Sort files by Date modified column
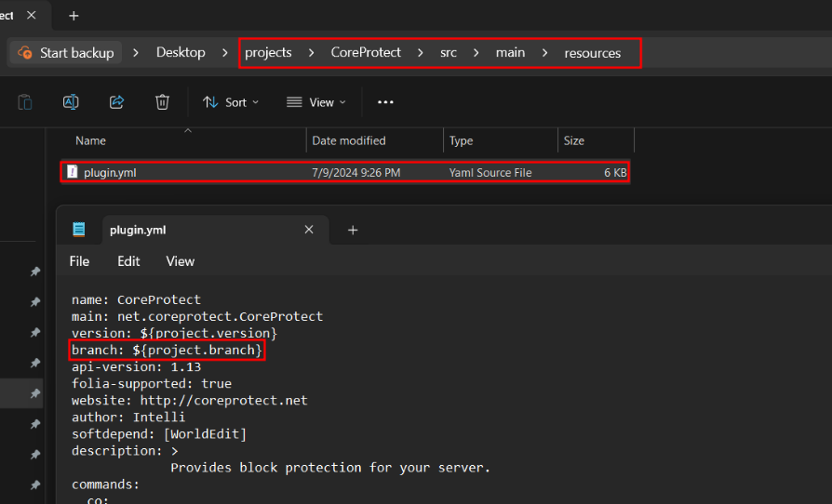The height and width of the screenshot is (504, 832). 349,140
